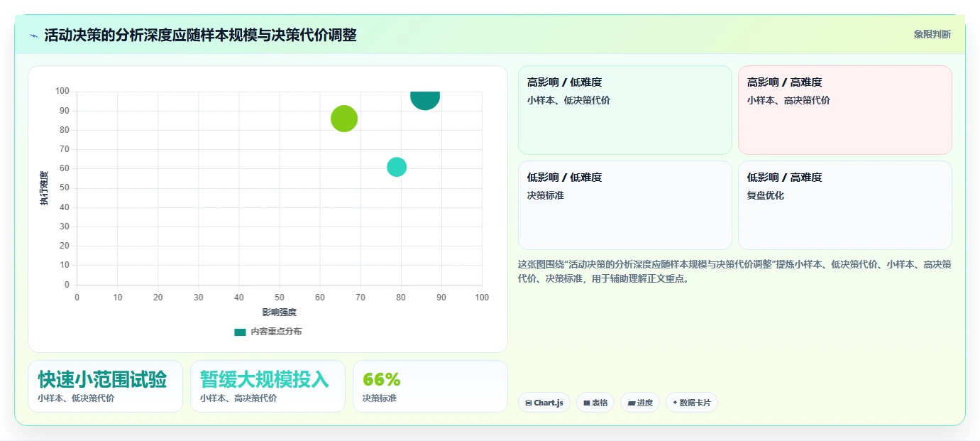Click the light turquoise bubble in chart

point(397,167)
